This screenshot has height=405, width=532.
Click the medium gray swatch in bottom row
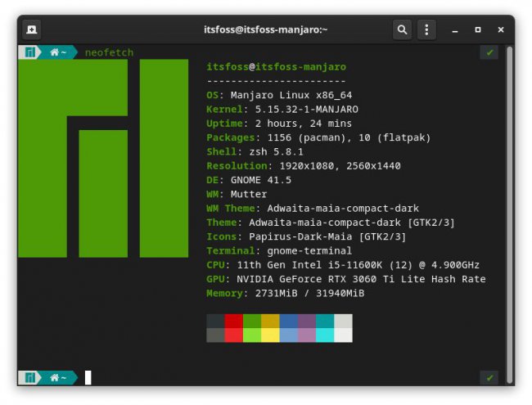coord(215,335)
